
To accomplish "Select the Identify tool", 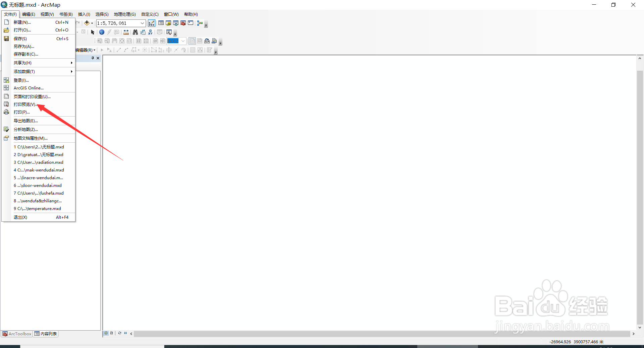I will point(102,32).
